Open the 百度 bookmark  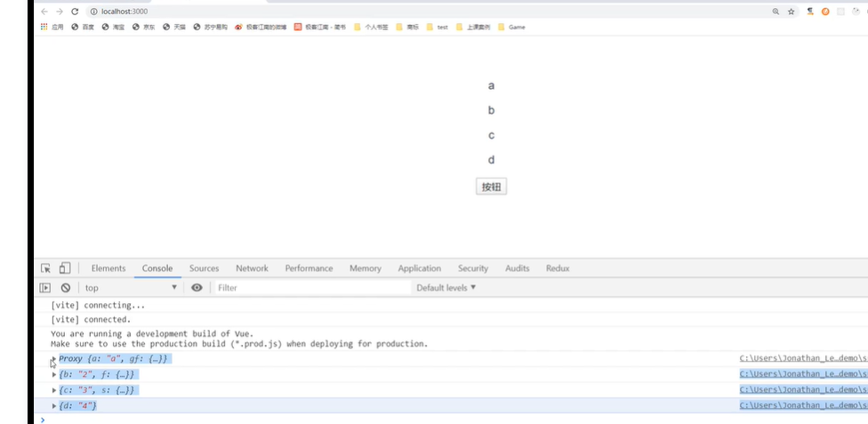click(83, 27)
